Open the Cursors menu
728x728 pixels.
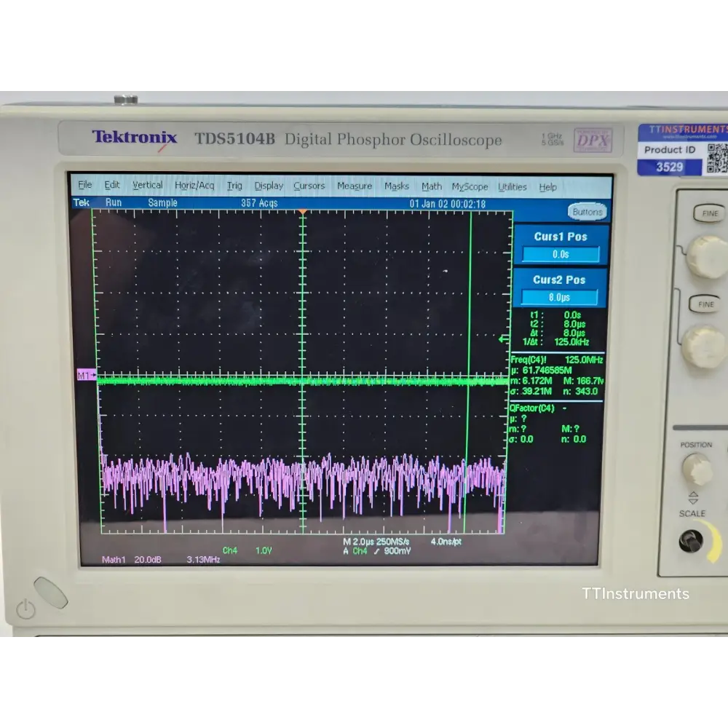point(309,186)
